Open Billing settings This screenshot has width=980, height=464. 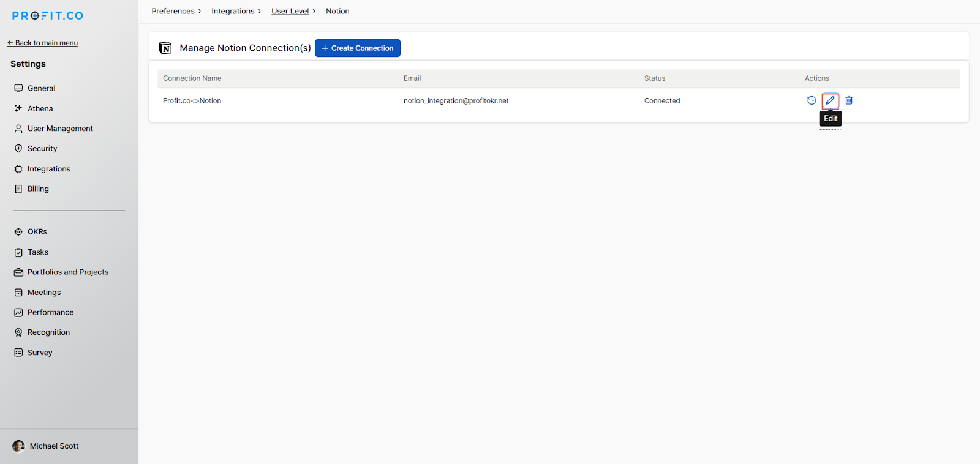38,189
